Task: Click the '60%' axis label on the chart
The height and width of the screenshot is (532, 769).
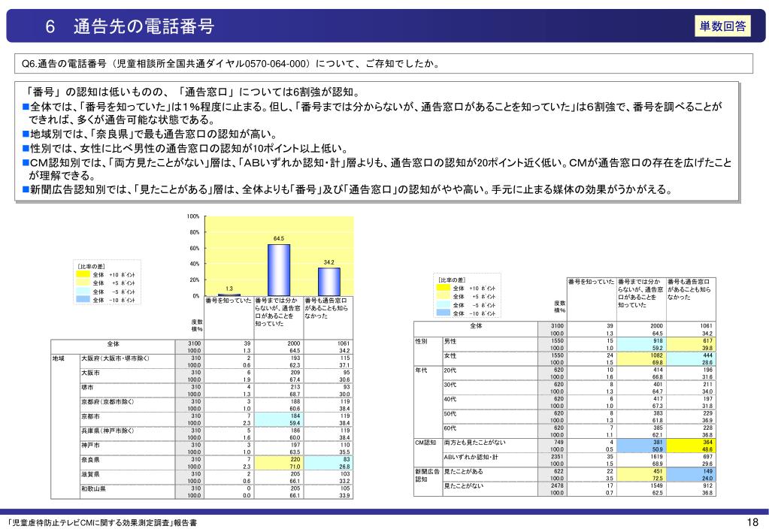Action: (x=194, y=248)
